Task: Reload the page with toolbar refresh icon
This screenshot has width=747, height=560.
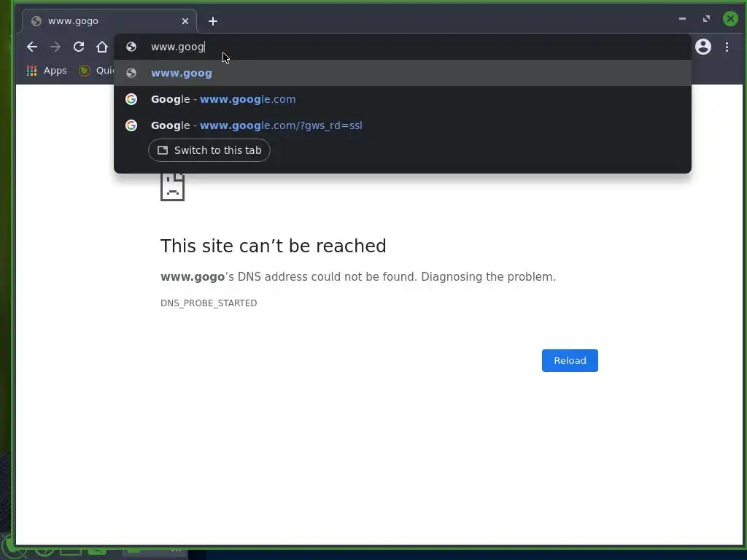Action: 79,47
